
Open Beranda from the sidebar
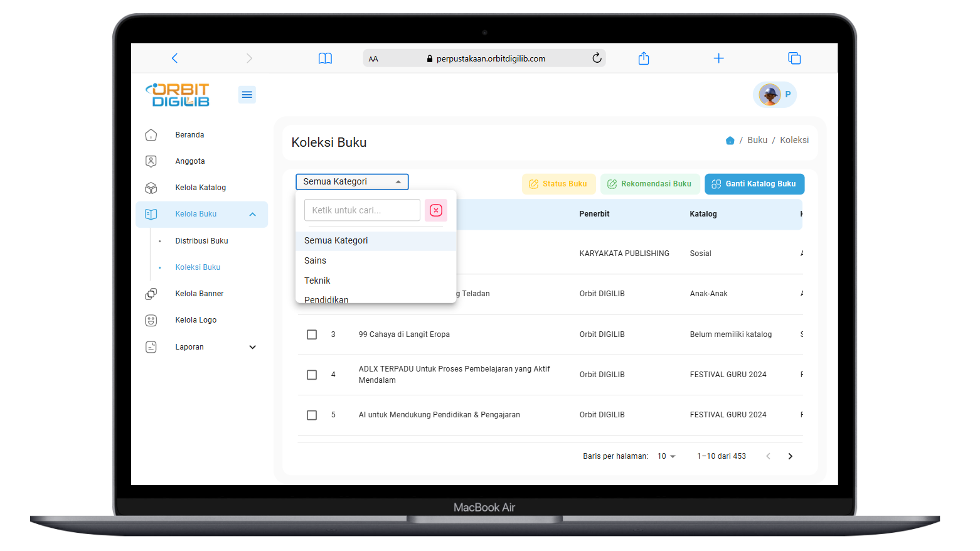tap(189, 135)
